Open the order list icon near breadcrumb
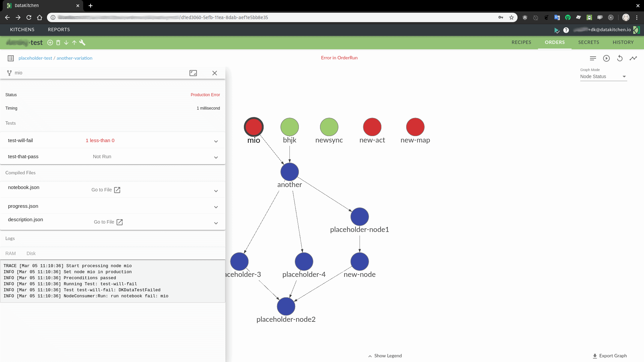644x362 pixels. coord(11,58)
